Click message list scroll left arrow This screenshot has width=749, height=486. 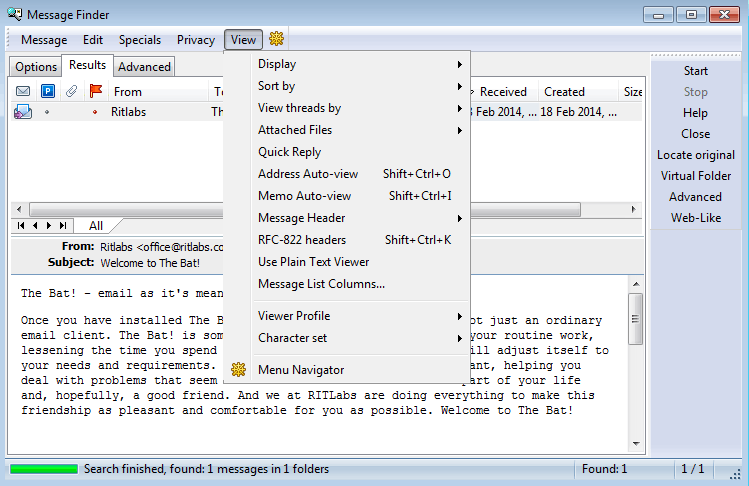[x=19, y=209]
